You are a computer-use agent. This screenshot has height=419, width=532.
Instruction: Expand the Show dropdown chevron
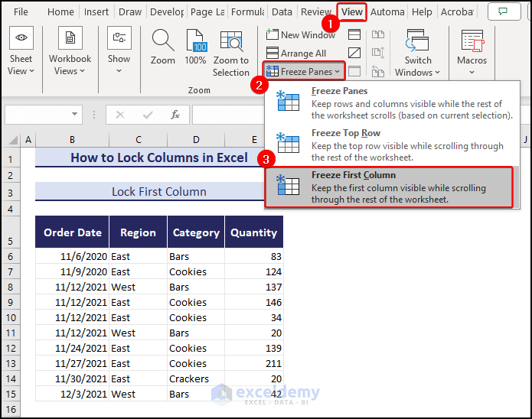[119, 71]
